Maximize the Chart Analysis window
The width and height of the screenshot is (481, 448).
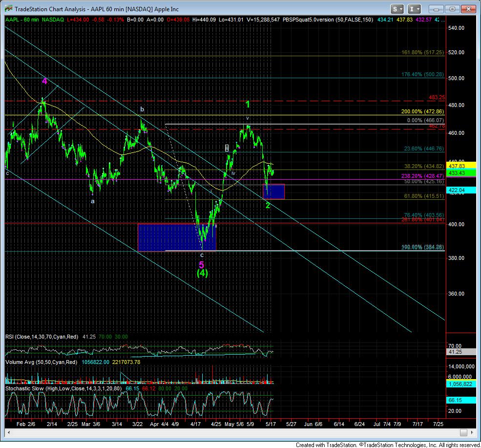point(452,9)
